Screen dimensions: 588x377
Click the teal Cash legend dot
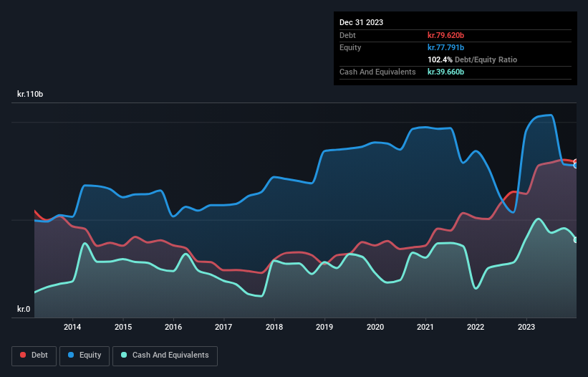(124, 355)
